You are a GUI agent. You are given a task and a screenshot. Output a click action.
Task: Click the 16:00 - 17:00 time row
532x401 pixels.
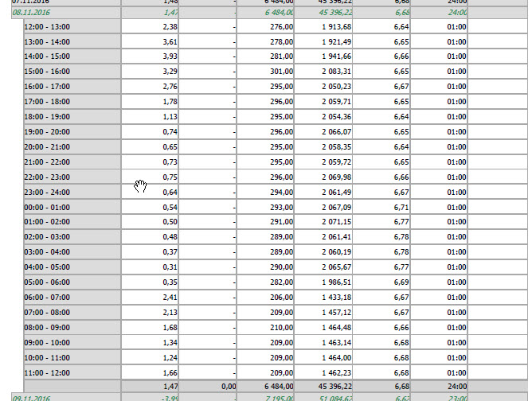click(276, 87)
